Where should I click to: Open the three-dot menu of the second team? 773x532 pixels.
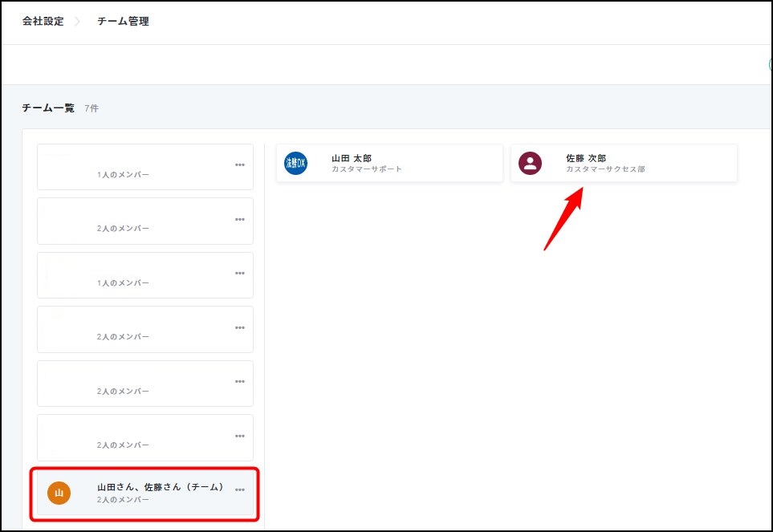click(x=240, y=220)
